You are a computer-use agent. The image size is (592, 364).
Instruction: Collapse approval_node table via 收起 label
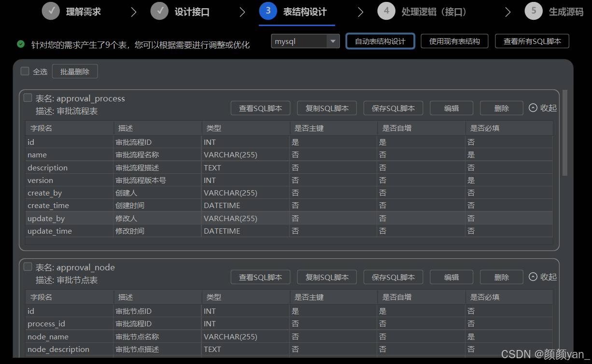click(x=549, y=277)
